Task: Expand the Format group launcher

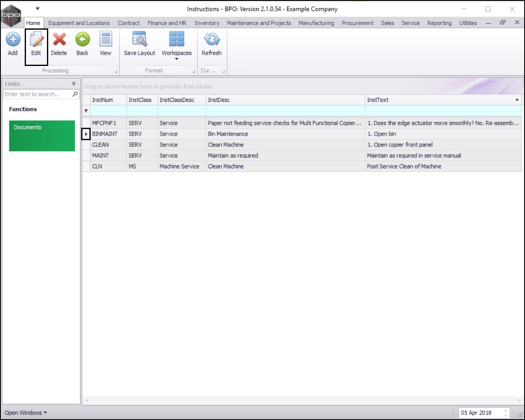Action: pyautogui.click(x=194, y=72)
